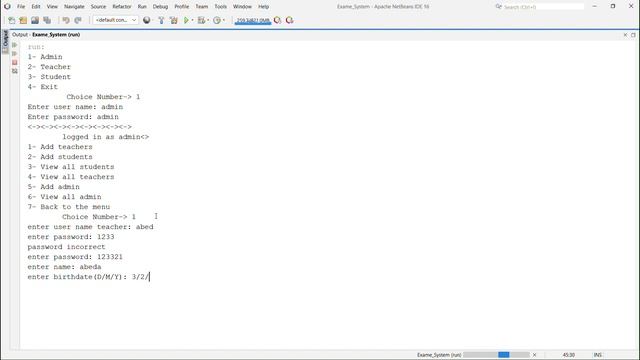
Task: Click the globe browser icon in toolbar
Action: click(147, 20)
